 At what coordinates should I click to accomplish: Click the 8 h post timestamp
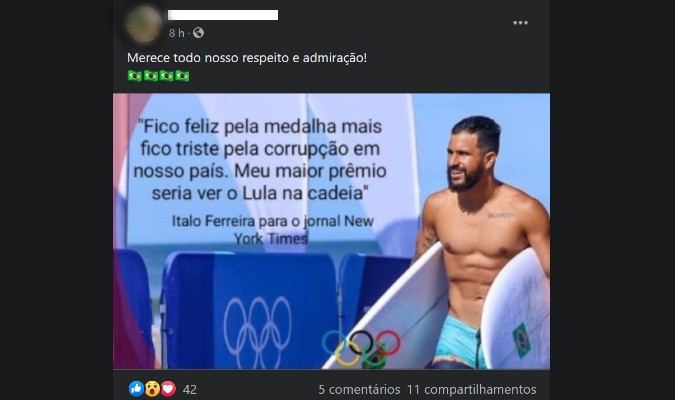tap(176, 33)
